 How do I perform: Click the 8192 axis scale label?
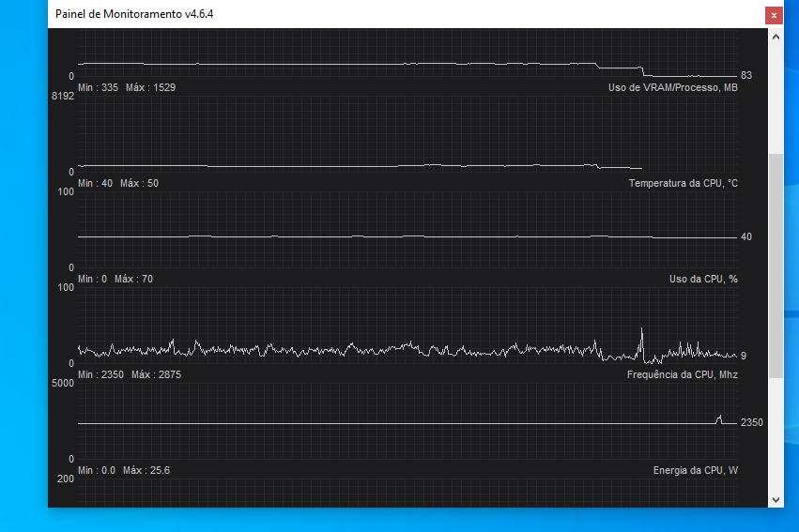[x=63, y=97]
